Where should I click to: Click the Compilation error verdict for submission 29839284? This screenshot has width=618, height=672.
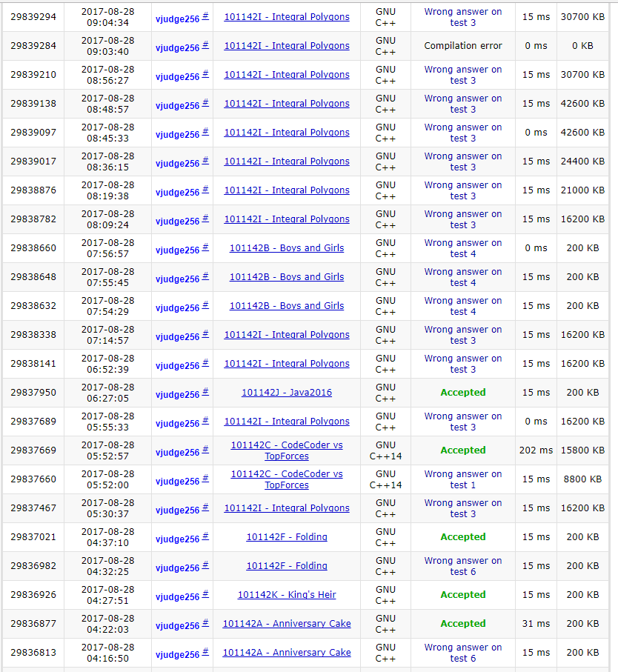462,46
